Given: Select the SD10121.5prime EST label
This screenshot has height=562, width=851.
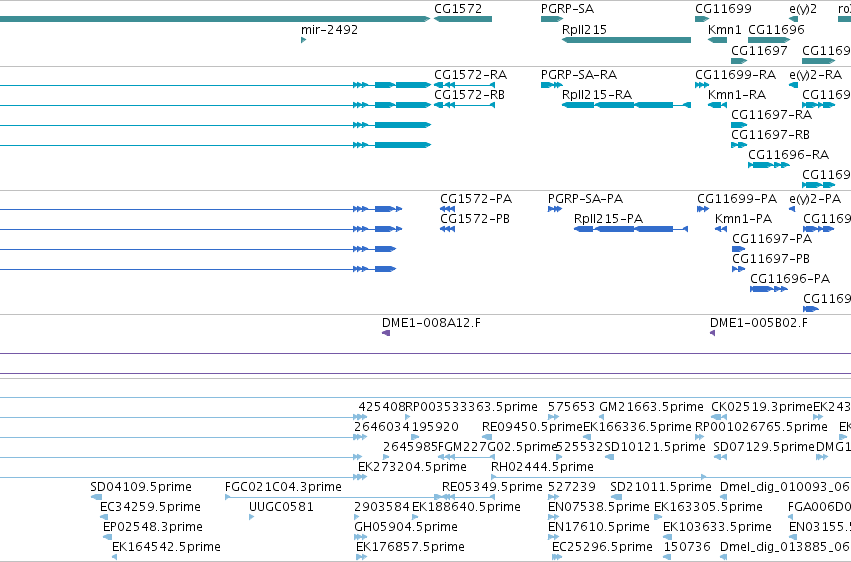Looking at the screenshot, I should (655, 447).
